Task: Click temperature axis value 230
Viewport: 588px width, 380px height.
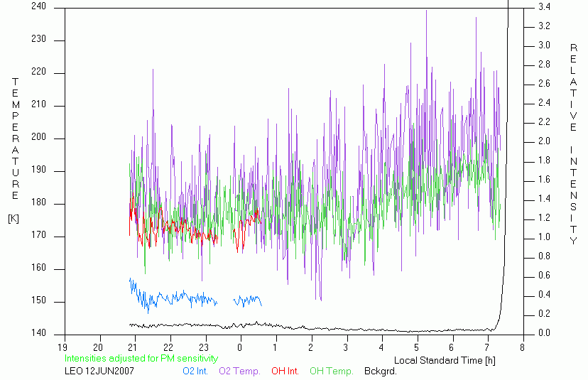Action: (x=38, y=39)
